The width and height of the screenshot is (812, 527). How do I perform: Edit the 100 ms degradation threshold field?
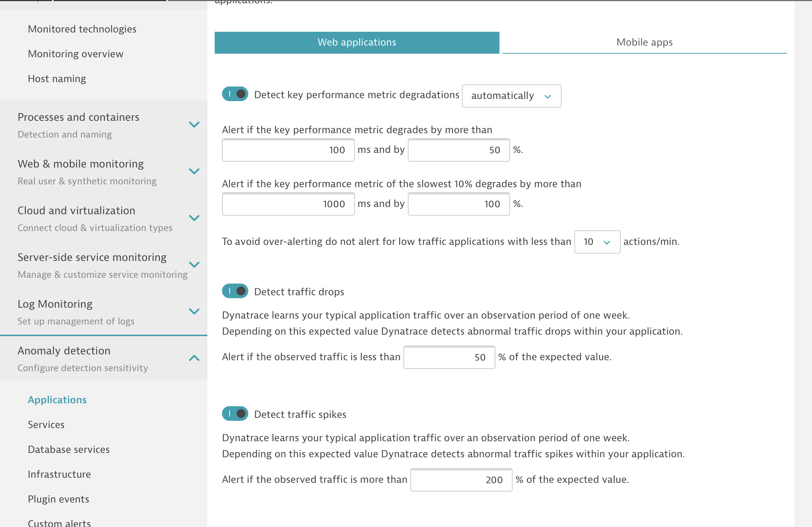tap(288, 150)
